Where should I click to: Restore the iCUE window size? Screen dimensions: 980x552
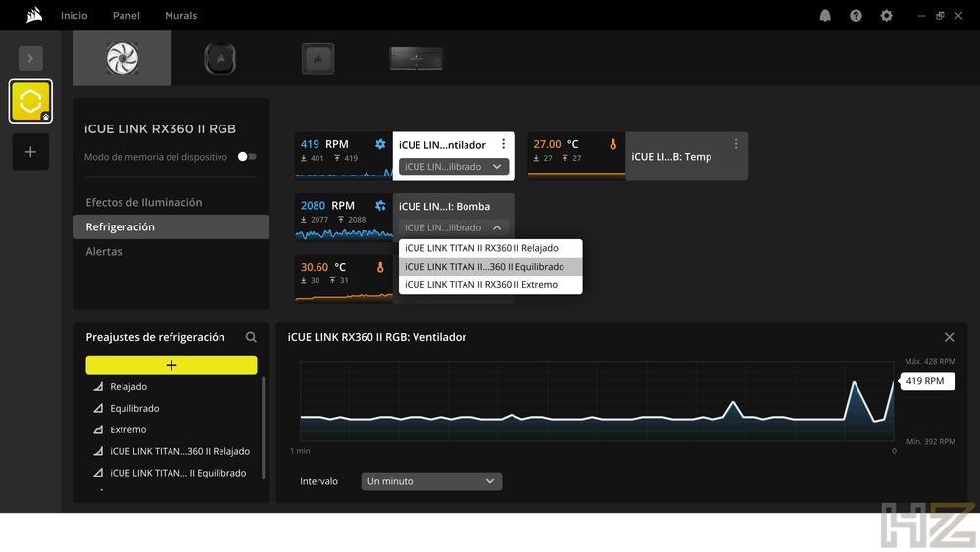pos(940,16)
